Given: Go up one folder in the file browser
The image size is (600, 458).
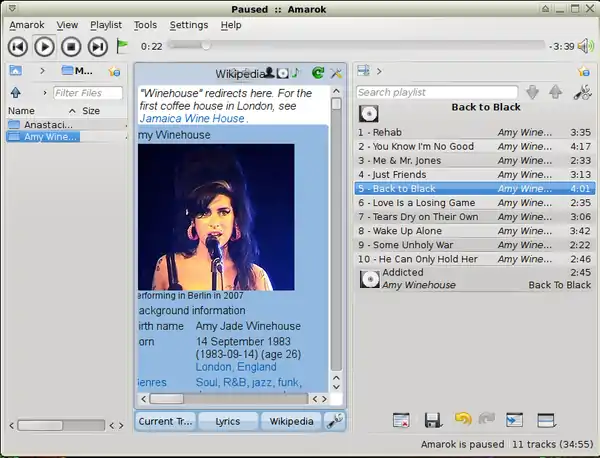Looking at the screenshot, I should coord(16,93).
